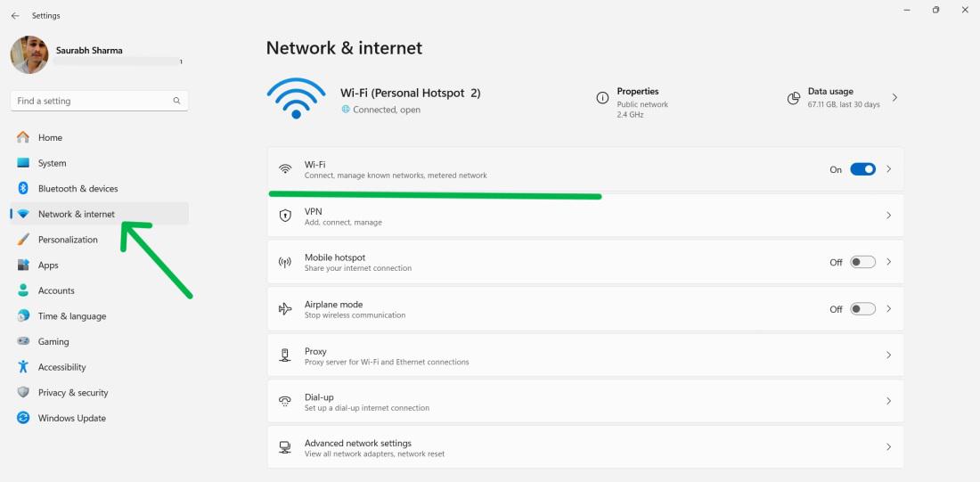Click the back arrow in Settings header

(15, 16)
